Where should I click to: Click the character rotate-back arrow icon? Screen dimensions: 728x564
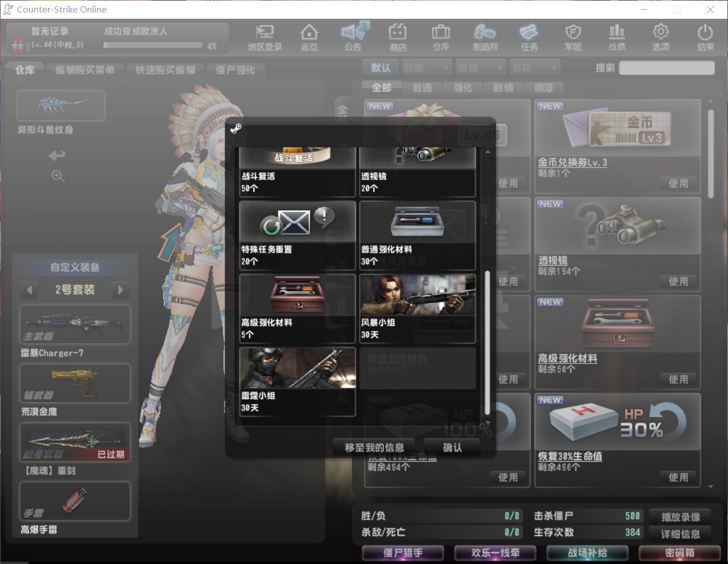click(x=57, y=155)
